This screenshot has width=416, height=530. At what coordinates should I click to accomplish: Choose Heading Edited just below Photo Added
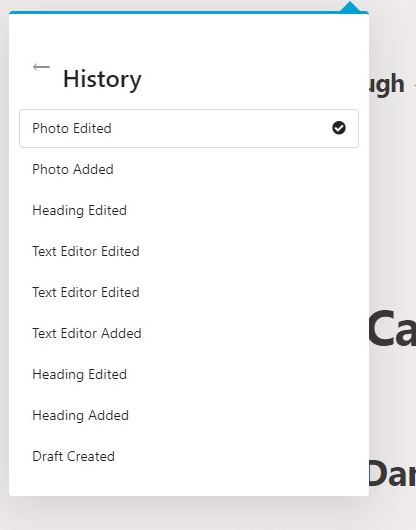tap(189, 210)
